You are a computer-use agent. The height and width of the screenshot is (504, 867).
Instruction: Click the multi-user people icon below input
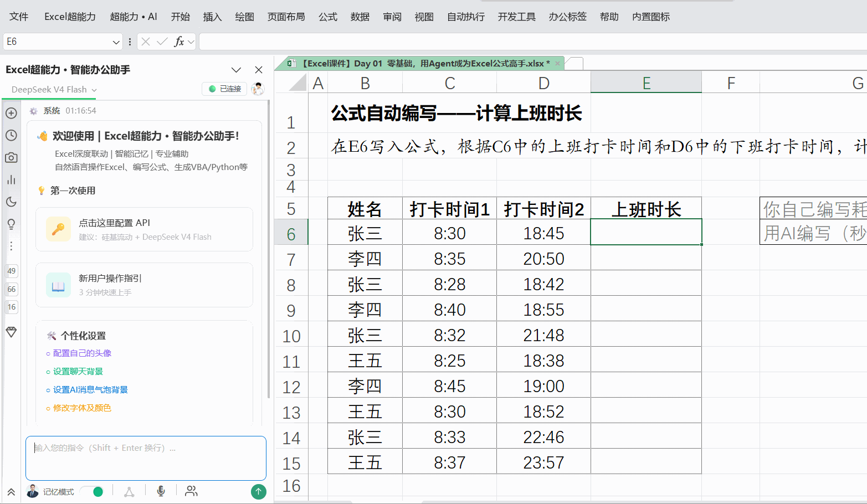(x=191, y=491)
